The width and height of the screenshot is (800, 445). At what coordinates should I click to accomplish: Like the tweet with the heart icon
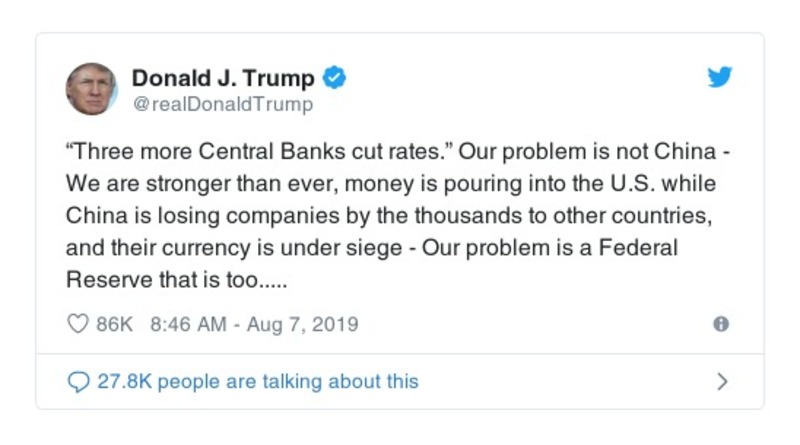[x=77, y=325]
